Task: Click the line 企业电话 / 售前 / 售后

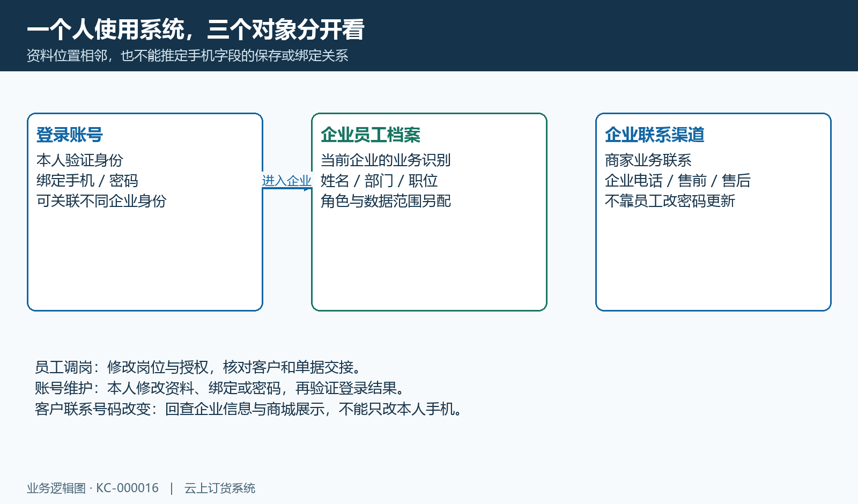Action: [x=678, y=181]
